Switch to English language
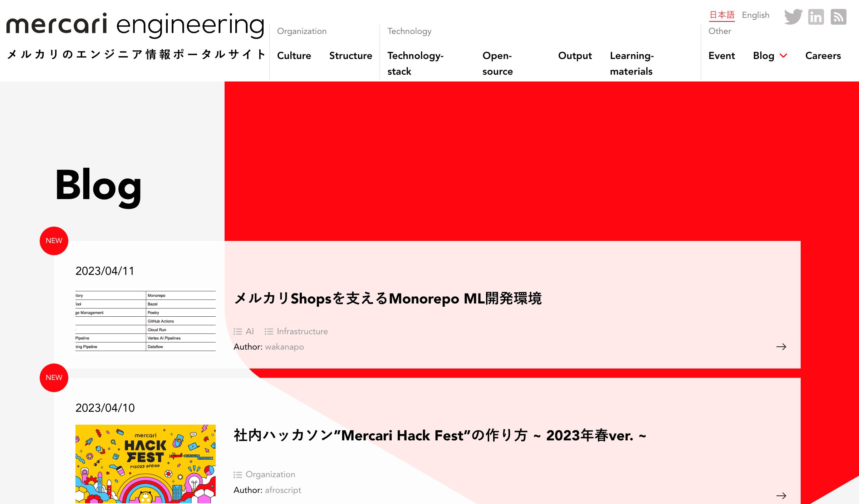This screenshot has width=859, height=504. click(x=755, y=14)
